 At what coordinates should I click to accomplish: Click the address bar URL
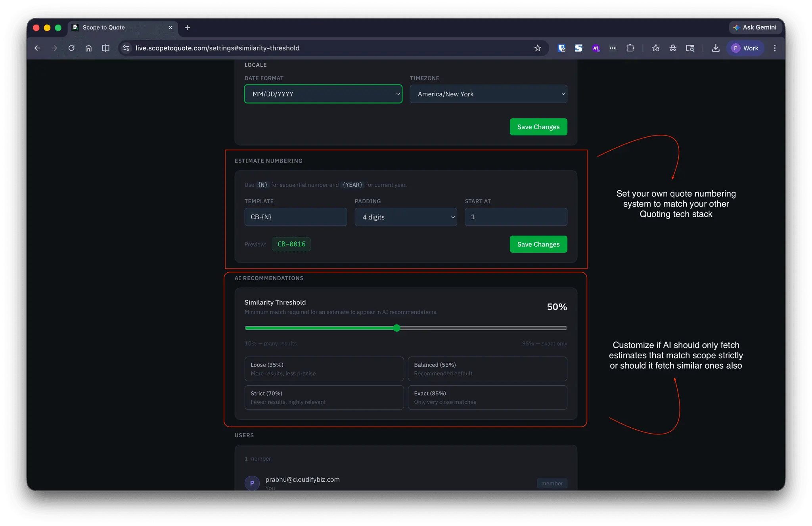217,48
